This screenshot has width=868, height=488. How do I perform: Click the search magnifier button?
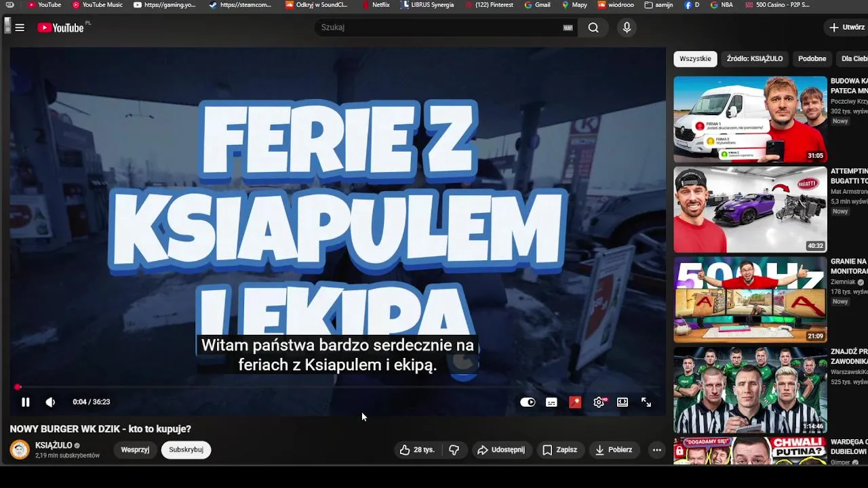click(x=593, y=27)
